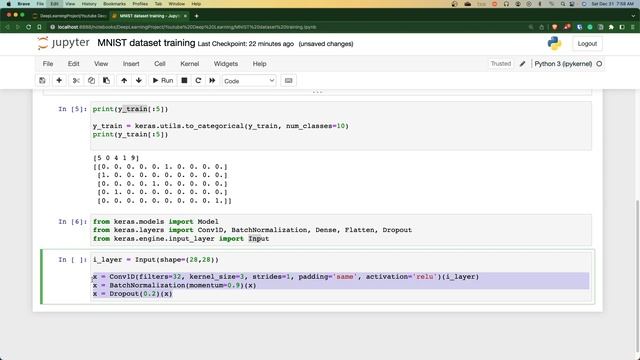640x360 pixels.
Task: Open the Cell menu
Action: pyautogui.click(x=160, y=64)
